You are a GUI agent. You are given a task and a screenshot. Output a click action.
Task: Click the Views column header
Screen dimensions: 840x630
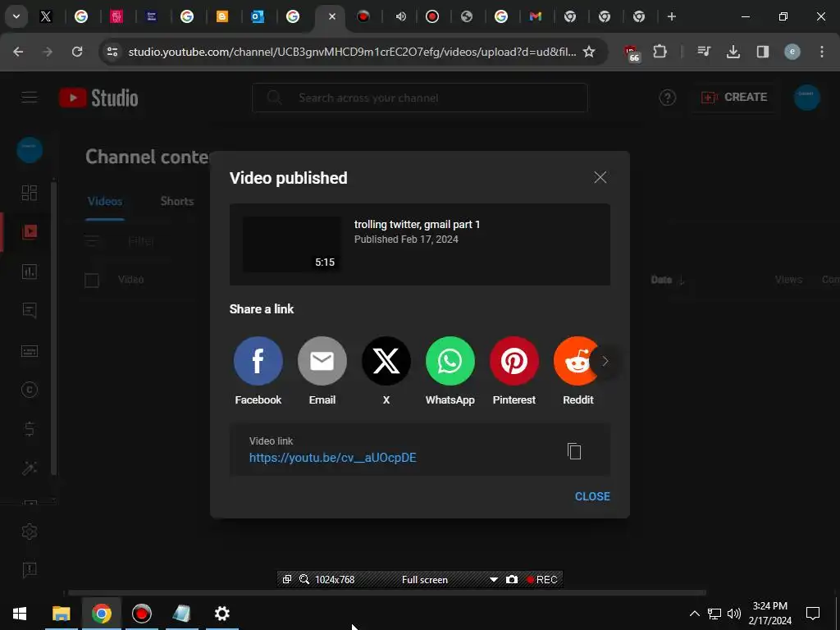coord(788,280)
